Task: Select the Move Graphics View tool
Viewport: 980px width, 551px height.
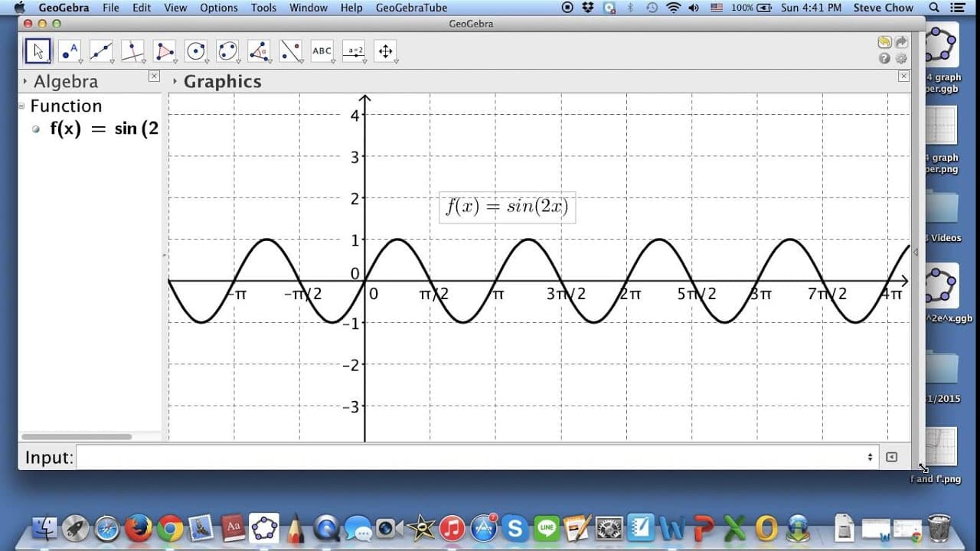Action: pos(386,51)
